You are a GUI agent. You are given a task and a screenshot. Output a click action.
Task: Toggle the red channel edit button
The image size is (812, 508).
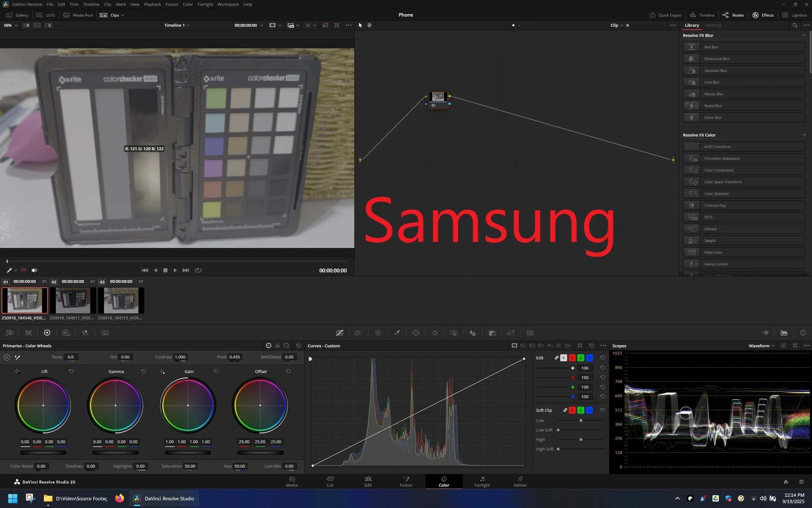pos(572,358)
